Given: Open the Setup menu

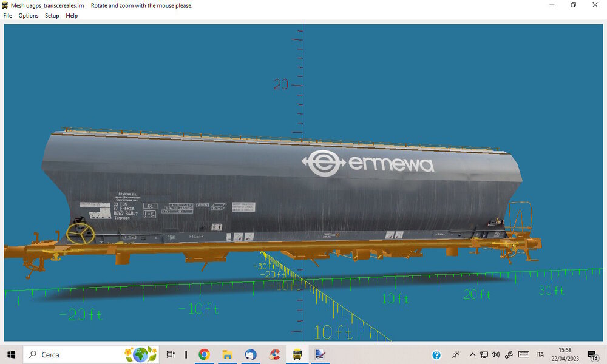Looking at the screenshot, I should point(52,16).
